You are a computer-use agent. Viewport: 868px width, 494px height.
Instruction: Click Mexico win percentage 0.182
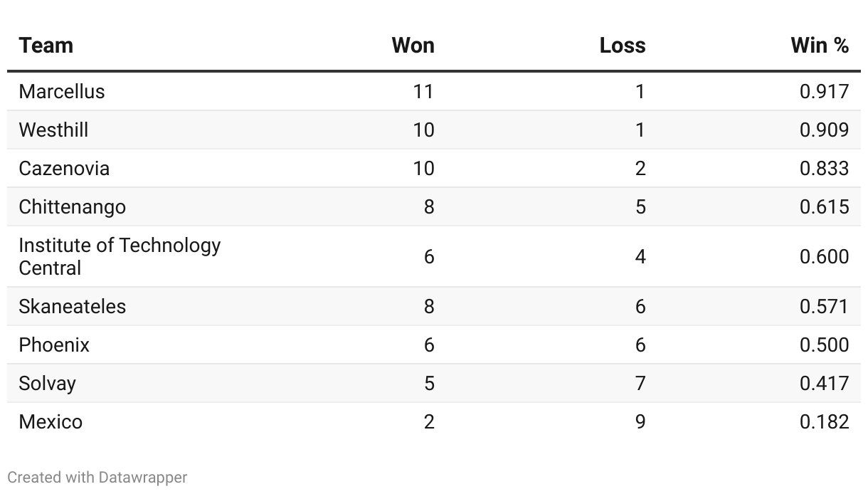(x=824, y=421)
